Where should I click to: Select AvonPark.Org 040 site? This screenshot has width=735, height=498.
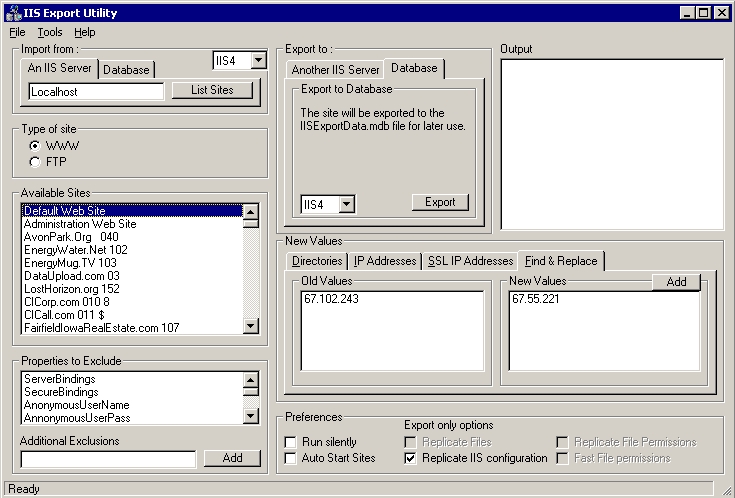click(132, 237)
